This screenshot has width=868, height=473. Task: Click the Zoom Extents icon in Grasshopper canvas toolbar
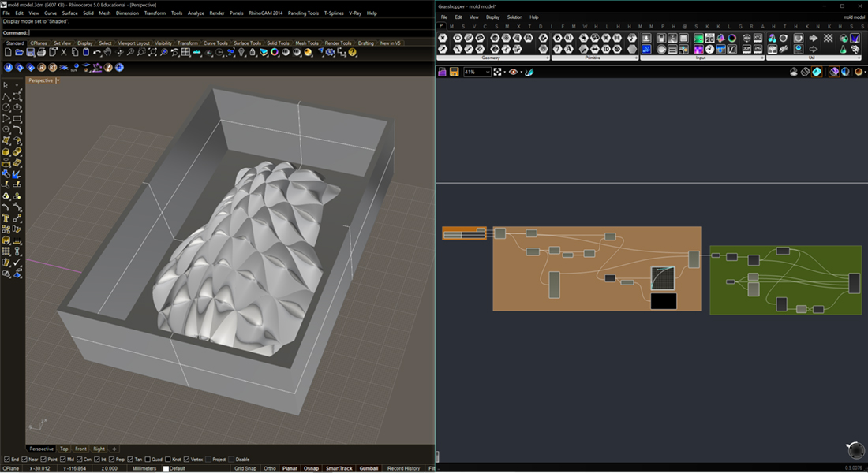497,72
